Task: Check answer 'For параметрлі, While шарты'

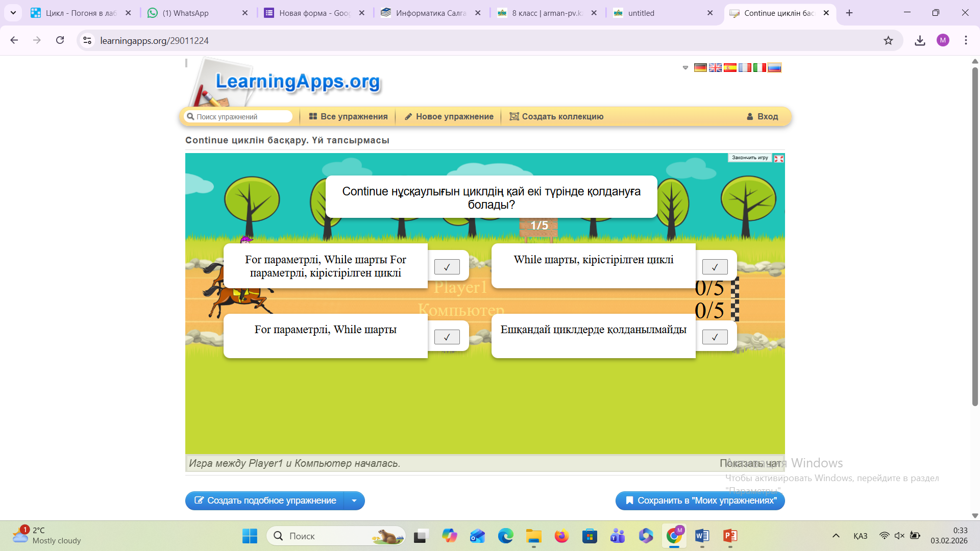Action: [447, 337]
